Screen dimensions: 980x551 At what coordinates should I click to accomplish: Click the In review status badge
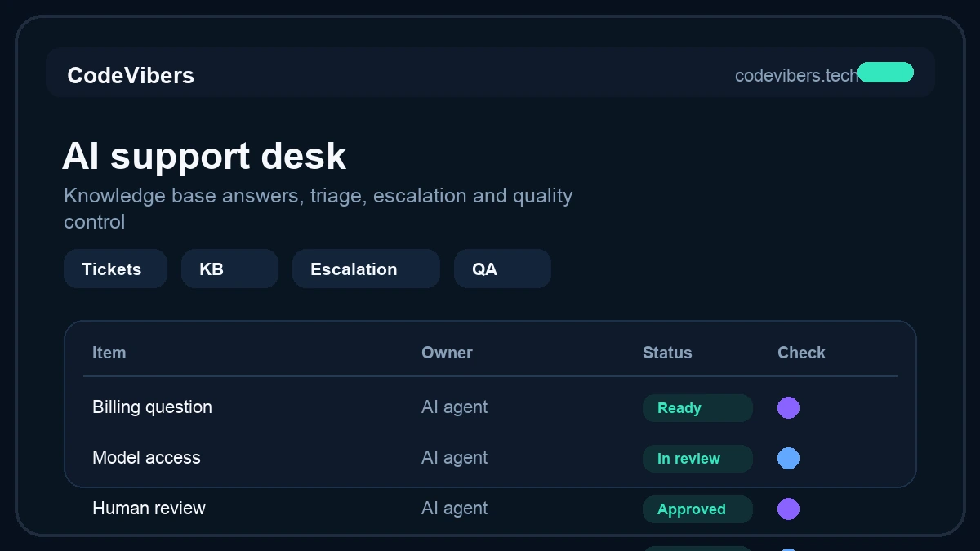tap(697, 459)
